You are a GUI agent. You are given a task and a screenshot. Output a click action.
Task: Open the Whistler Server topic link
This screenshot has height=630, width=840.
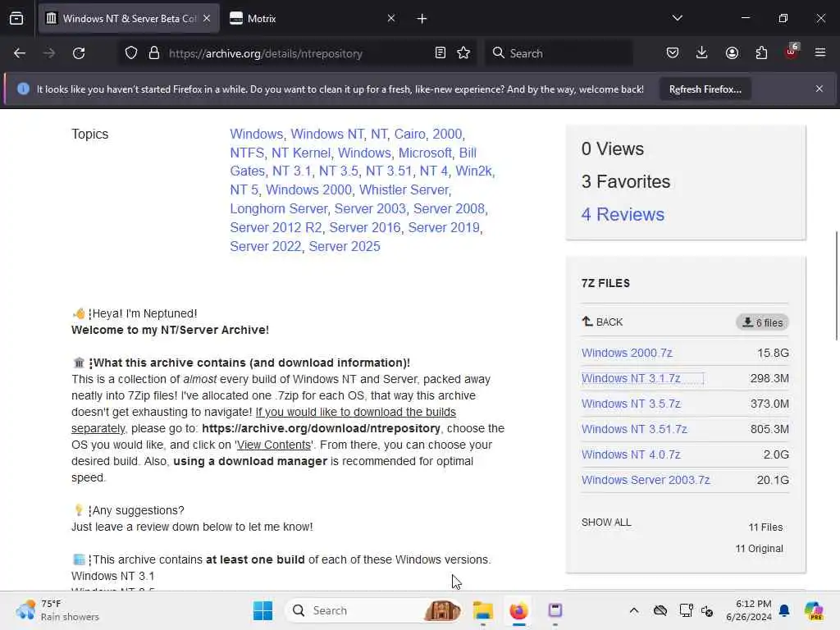pos(404,189)
